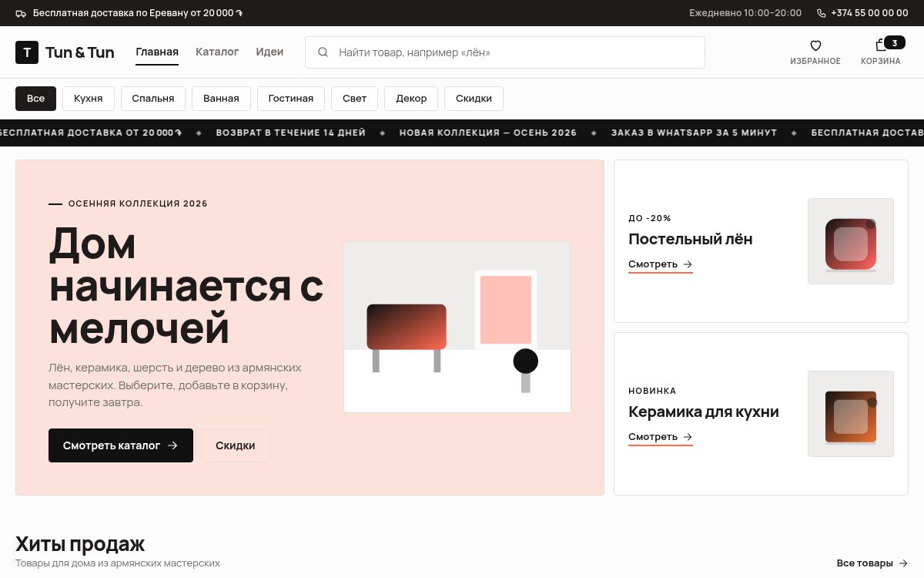This screenshot has width=924, height=578.
Task: Filter by Свет category
Action: (x=355, y=99)
